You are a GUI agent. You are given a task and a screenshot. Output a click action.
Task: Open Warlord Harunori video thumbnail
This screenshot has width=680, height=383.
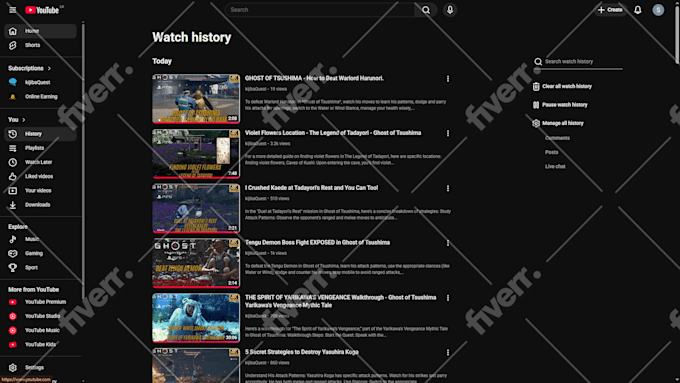click(x=196, y=99)
